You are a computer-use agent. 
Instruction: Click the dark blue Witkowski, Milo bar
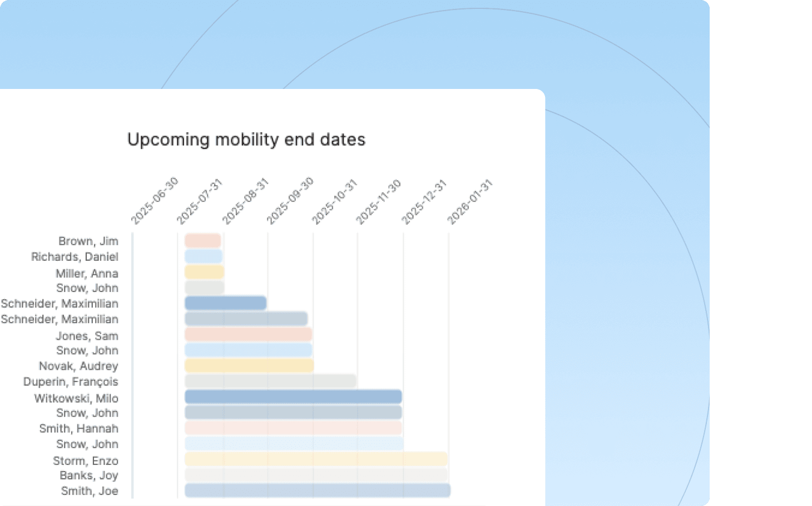pos(293,396)
